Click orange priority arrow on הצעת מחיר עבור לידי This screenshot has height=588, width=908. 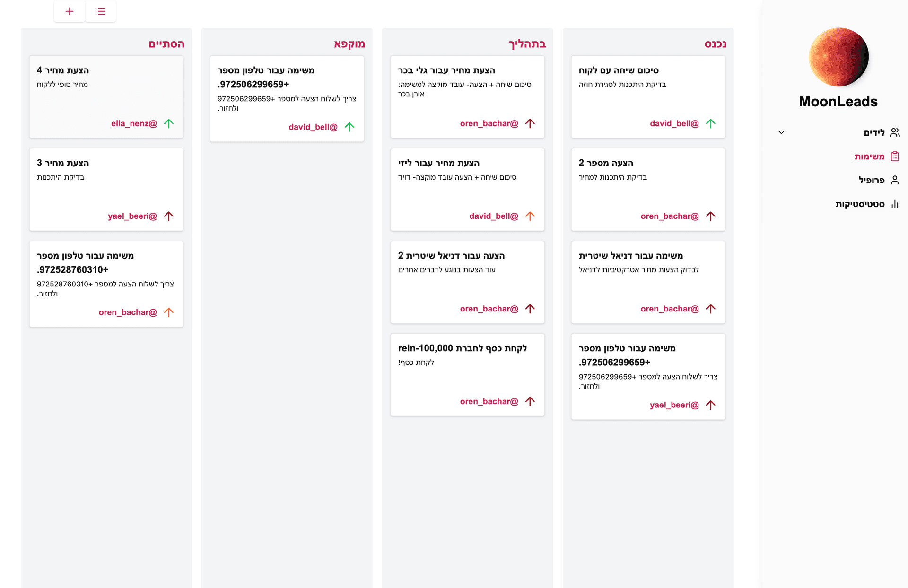tap(530, 216)
